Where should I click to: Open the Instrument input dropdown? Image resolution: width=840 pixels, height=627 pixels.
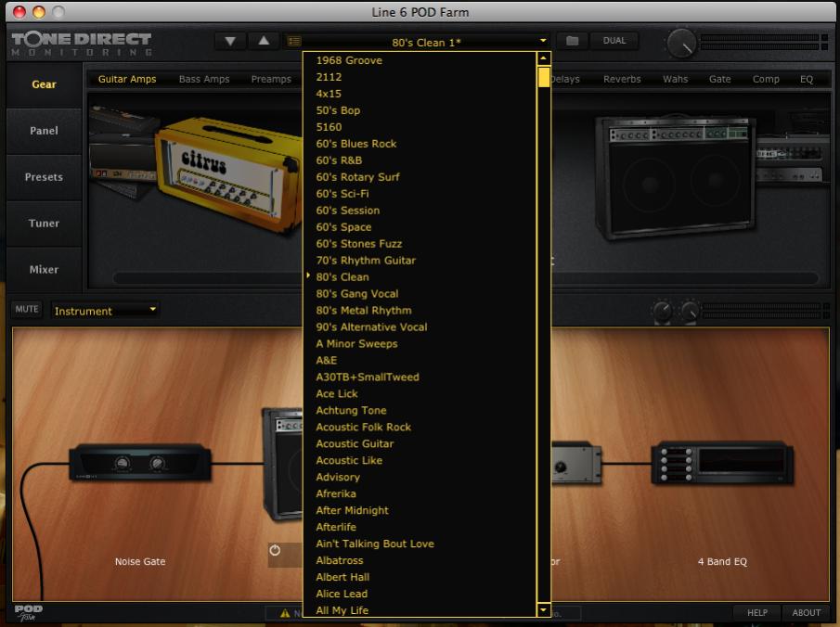[106, 311]
